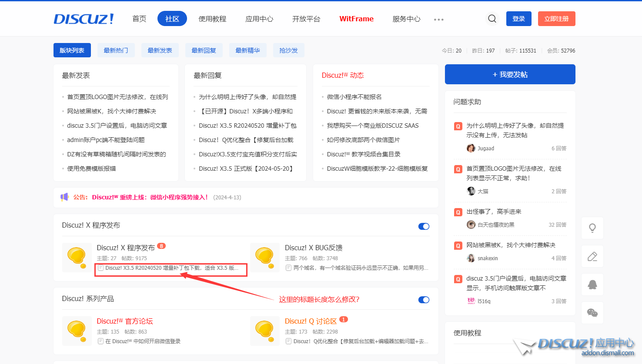
Task: Open the 应用中心 navigation menu item
Action: click(x=259, y=19)
